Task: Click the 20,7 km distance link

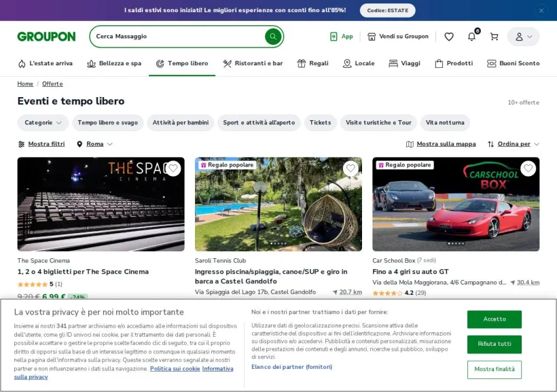Action: 351,292
